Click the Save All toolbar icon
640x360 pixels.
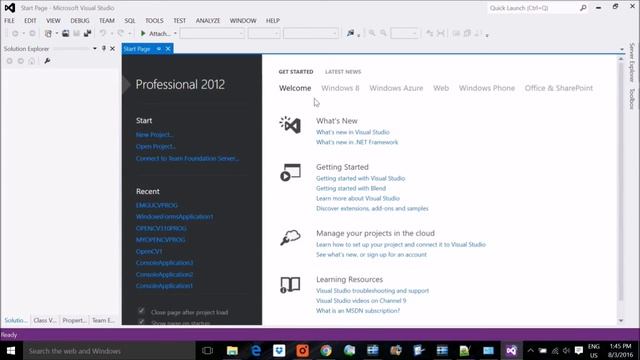tap(87, 33)
